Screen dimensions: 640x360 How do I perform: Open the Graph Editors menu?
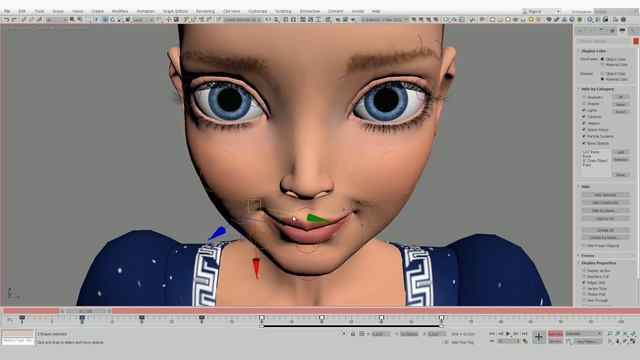[175, 11]
